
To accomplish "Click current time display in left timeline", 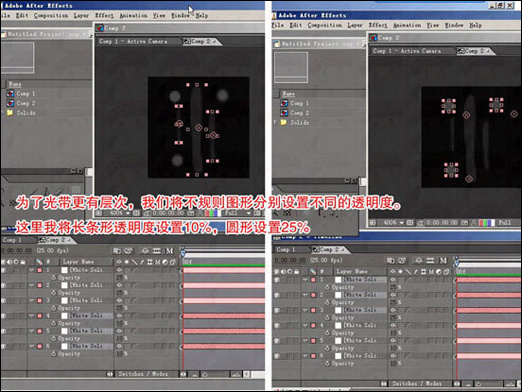I will pos(16,250).
